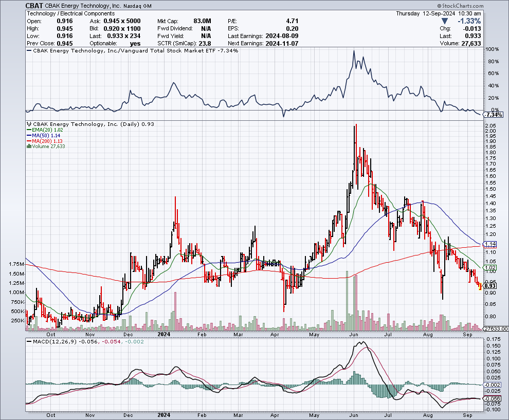
Task: Click the Ask quote 0.945 x 5000
Action: pos(122,21)
